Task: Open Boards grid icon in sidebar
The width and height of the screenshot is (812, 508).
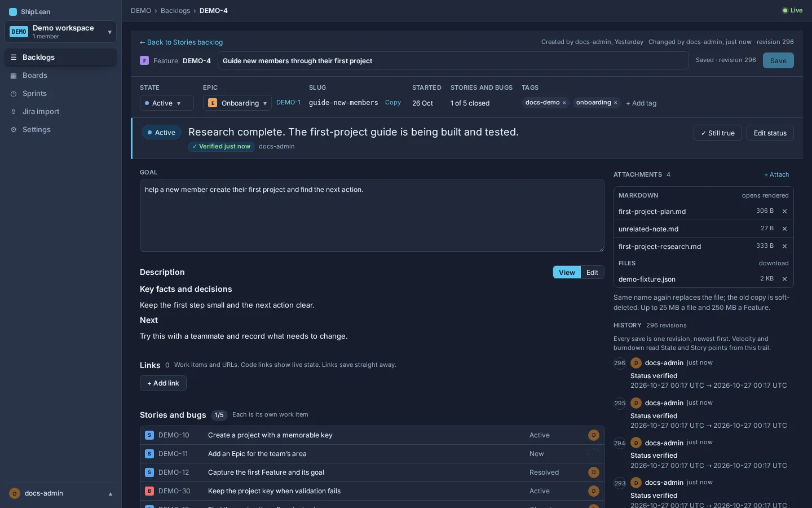Action: [x=14, y=76]
